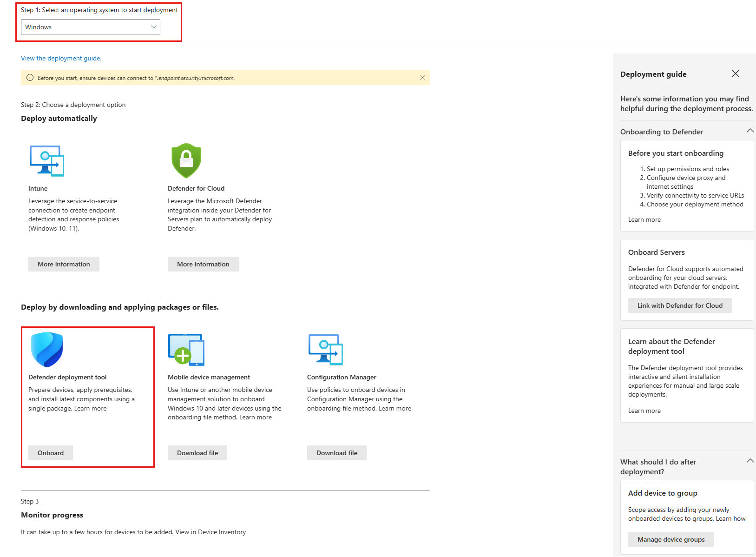Click the Defender deployment tool shield icon
Viewport: 756px width, 557px height.
(47, 350)
